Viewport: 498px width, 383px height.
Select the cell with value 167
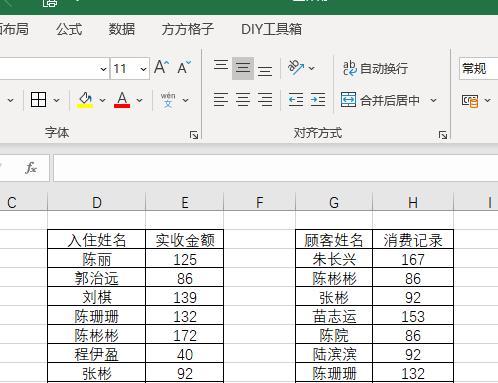click(413, 258)
